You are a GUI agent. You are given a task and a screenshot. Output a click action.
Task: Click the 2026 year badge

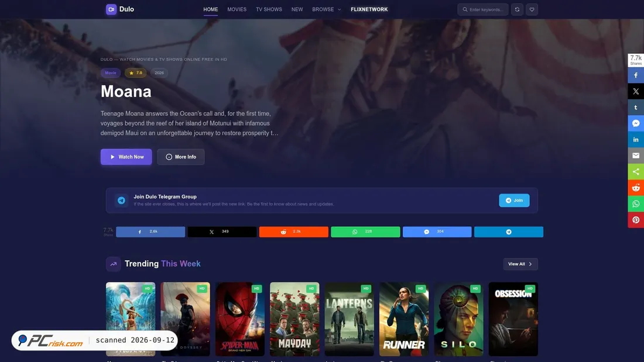click(159, 73)
